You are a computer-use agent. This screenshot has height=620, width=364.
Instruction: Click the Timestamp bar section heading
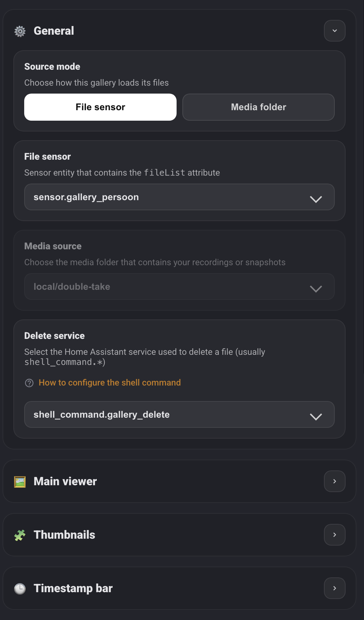(73, 589)
